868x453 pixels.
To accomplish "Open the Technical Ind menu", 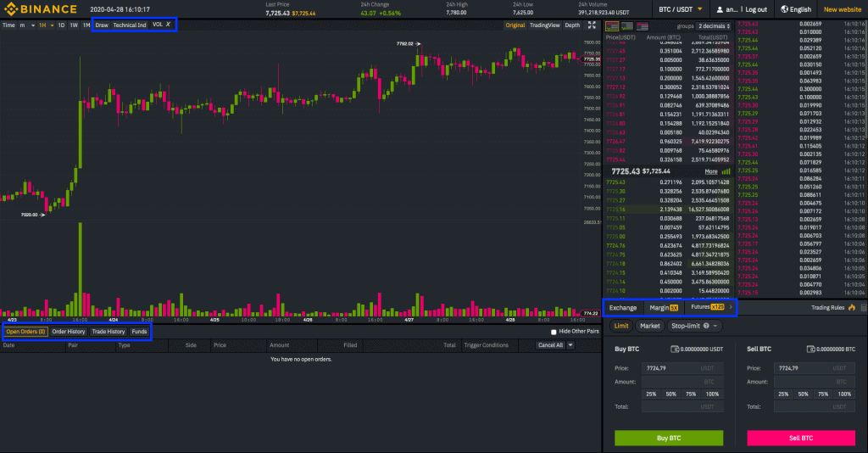I will [x=130, y=25].
